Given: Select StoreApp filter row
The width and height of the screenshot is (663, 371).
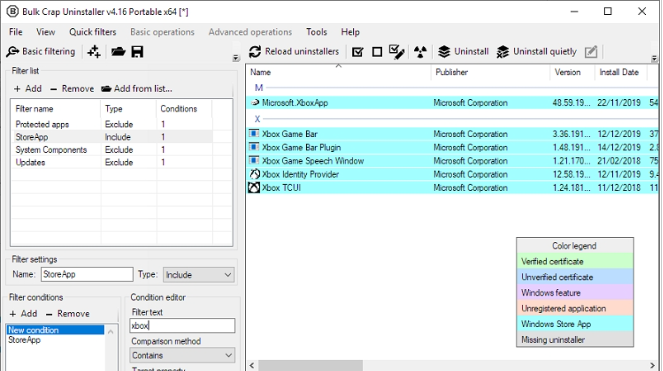Looking at the screenshot, I should [x=112, y=137].
